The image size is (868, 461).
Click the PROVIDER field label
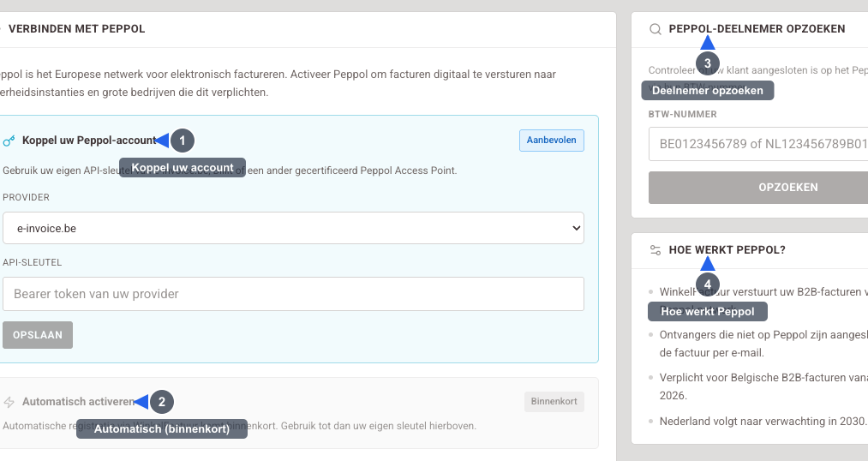pyautogui.click(x=26, y=198)
